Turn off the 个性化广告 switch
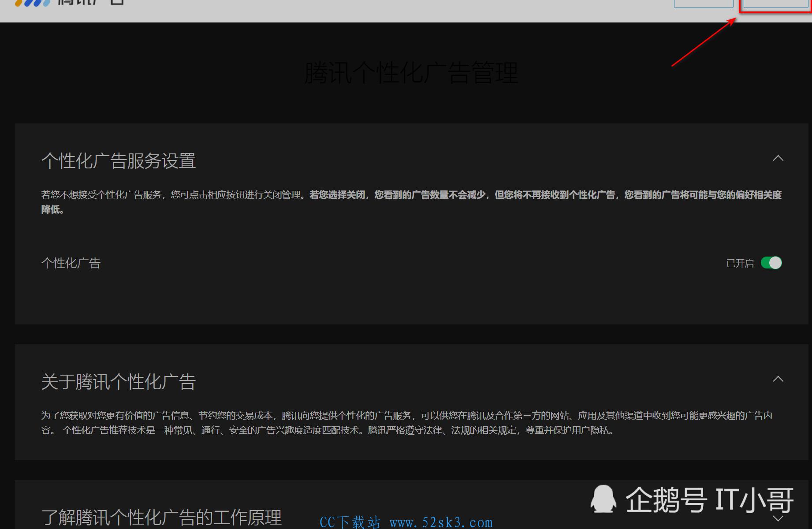812x529 pixels. click(x=771, y=263)
